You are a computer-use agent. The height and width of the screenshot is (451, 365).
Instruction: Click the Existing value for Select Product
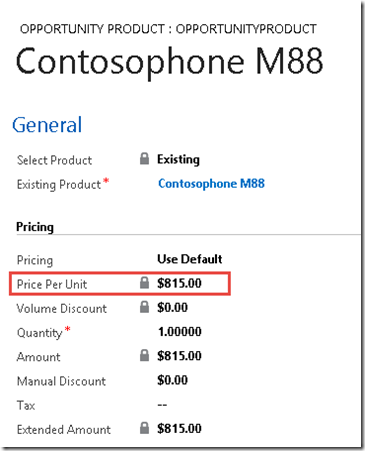[x=178, y=159]
